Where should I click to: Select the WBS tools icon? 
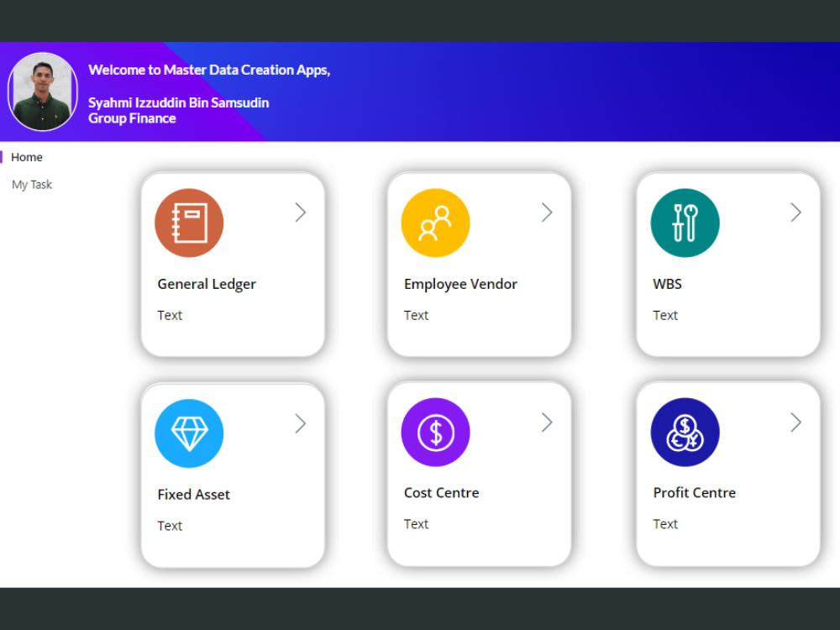[685, 221]
